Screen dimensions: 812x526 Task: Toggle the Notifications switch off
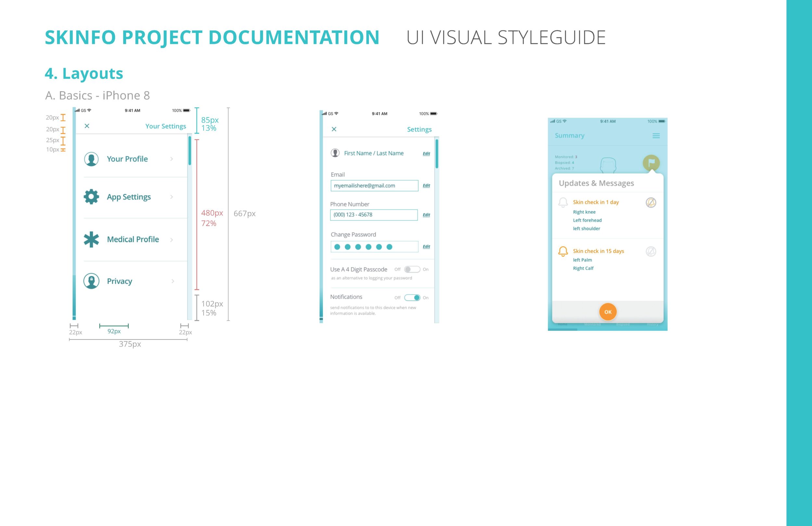pyautogui.click(x=412, y=298)
